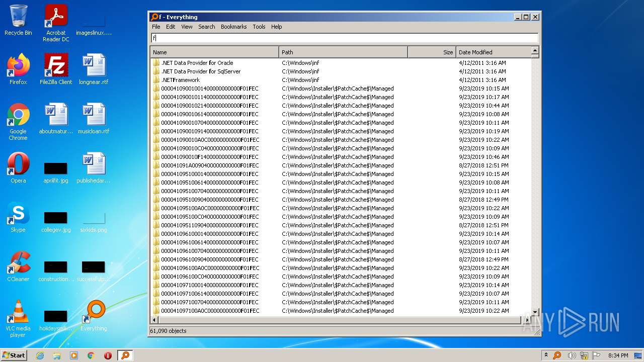Open aboutmatur document icon
Screen dimensions: 644x362
click(56, 119)
